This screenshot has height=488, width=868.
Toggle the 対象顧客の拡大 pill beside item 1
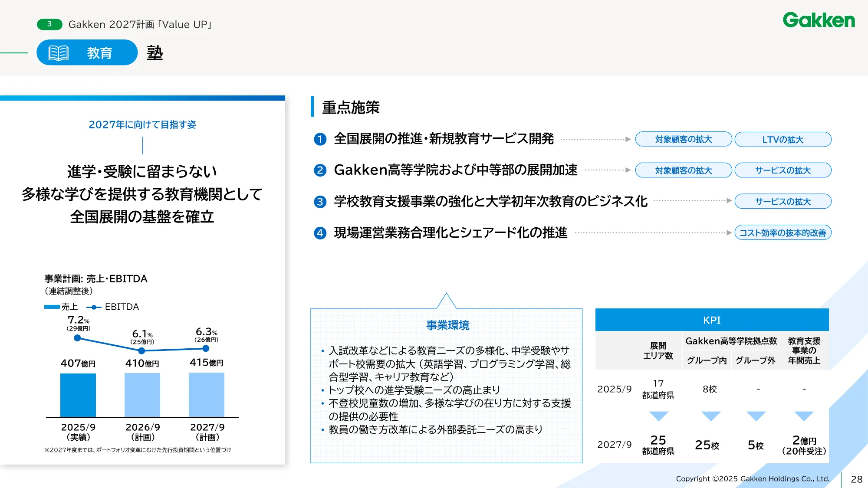click(x=683, y=139)
